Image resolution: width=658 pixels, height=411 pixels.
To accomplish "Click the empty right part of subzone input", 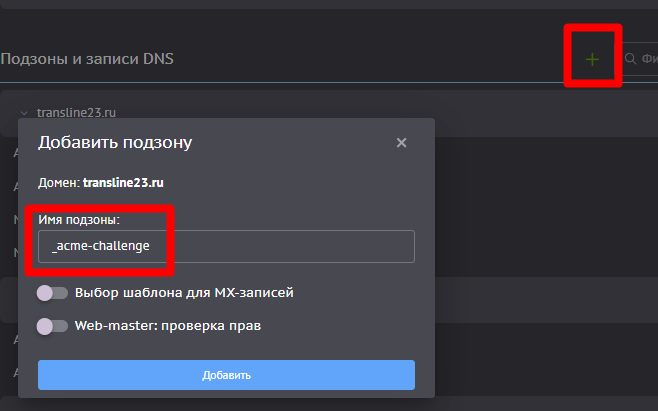I will point(294,246).
